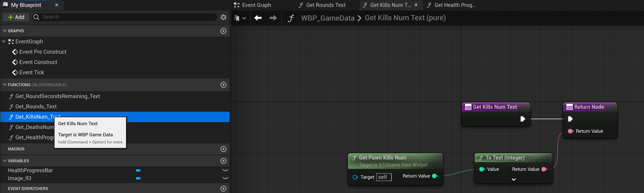This screenshot has width=644, height=193.
Task: Click the self target field
Action: click(384, 177)
